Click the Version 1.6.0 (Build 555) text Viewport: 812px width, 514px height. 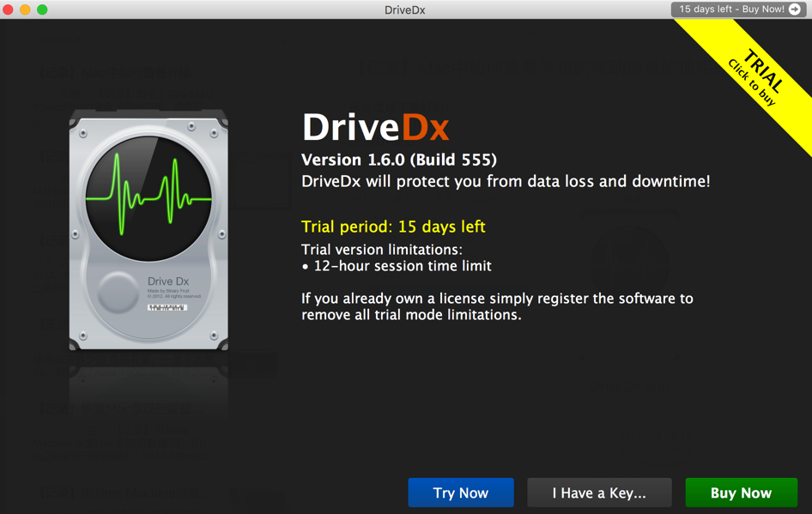click(399, 160)
